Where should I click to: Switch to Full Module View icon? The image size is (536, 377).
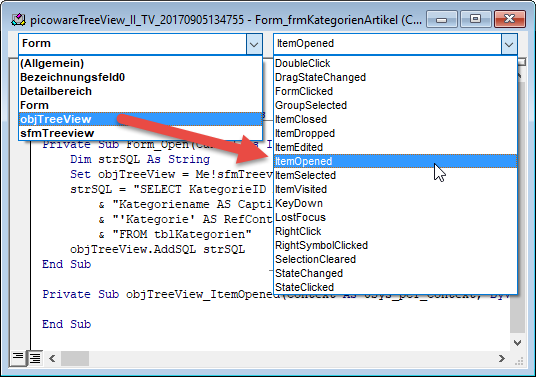point(35,358)
